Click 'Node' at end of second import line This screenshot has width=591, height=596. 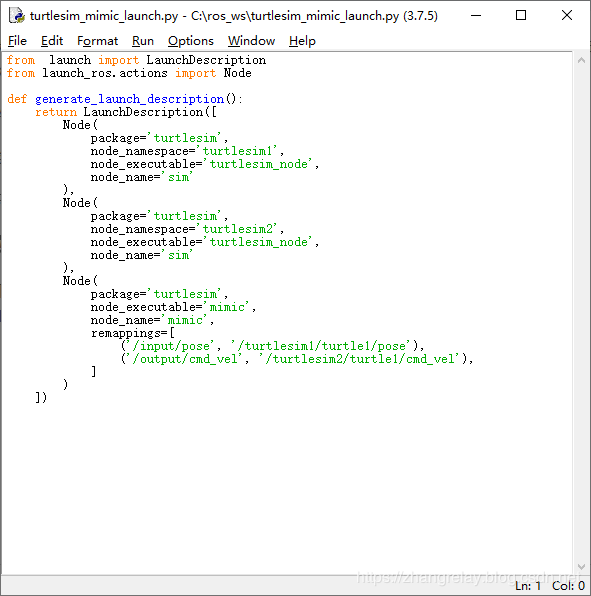pyautogui.click(x=237, y=73)
